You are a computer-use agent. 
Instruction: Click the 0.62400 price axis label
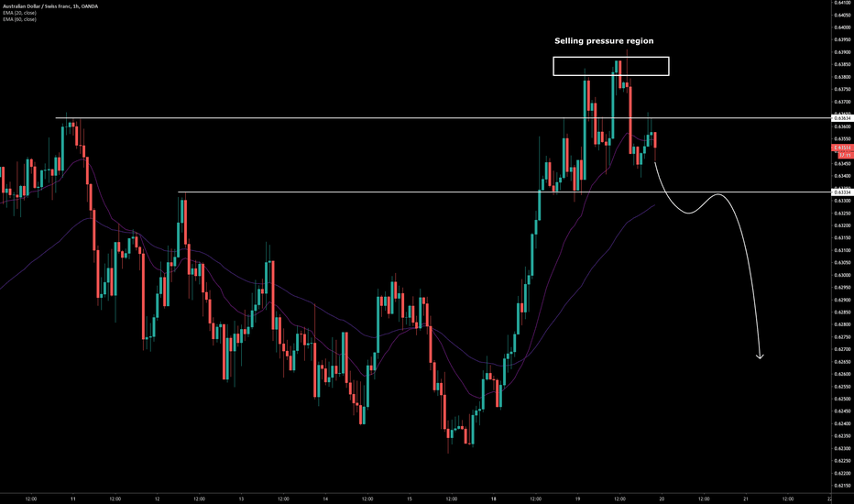843,423
